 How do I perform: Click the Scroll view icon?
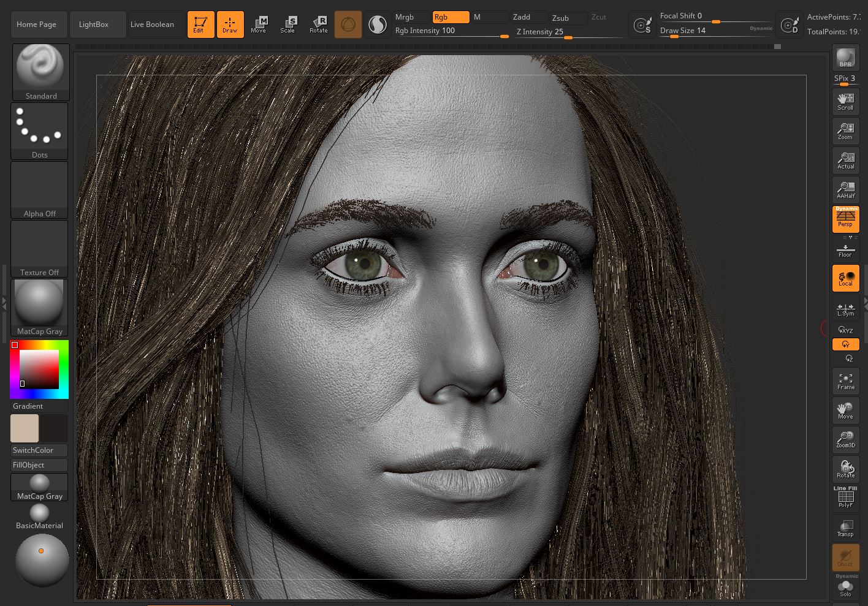pyautogui.click(x=846, y=102)
